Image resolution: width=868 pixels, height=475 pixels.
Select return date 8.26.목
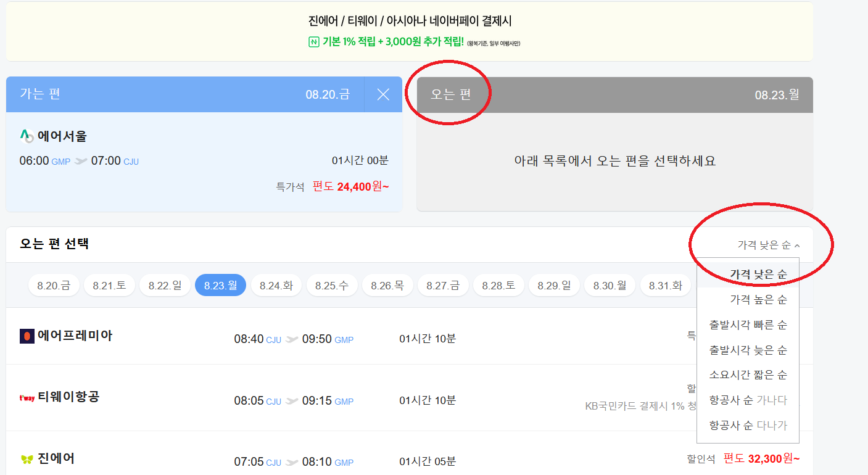(x=387, y=285)
